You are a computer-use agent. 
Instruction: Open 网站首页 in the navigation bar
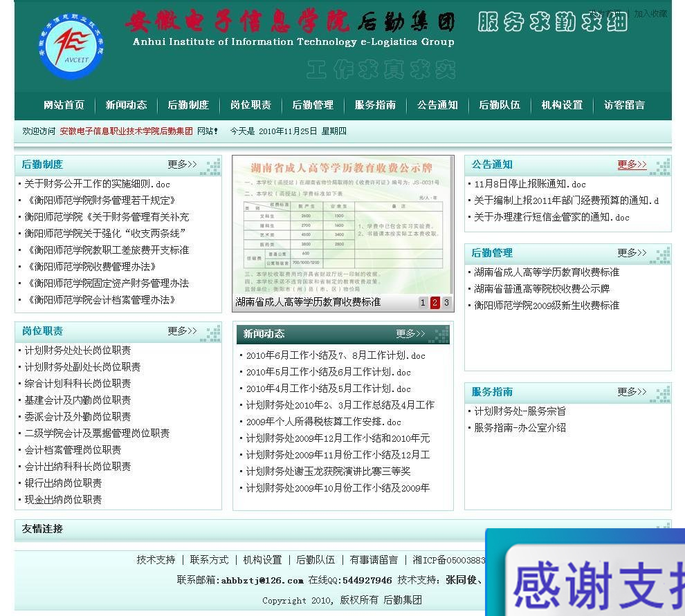64,105
